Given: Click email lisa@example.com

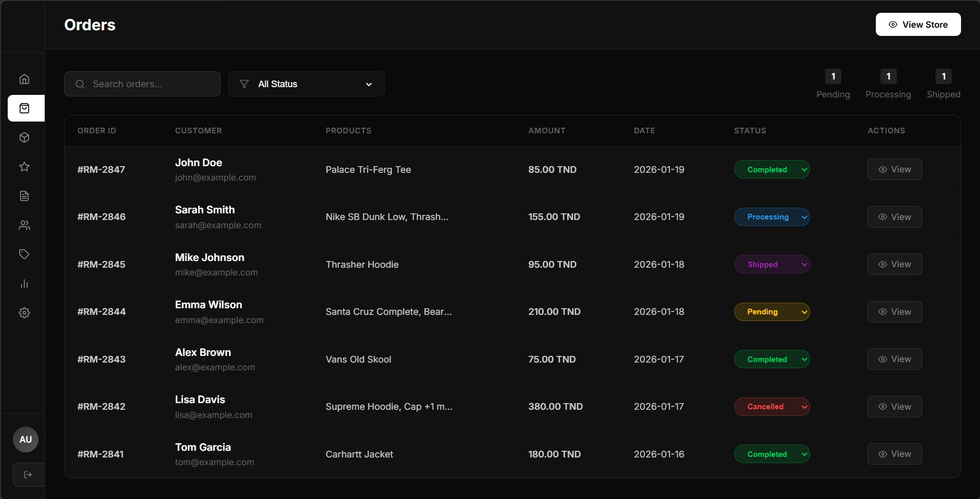Looking at the screenshot, I should click(213, 415).
